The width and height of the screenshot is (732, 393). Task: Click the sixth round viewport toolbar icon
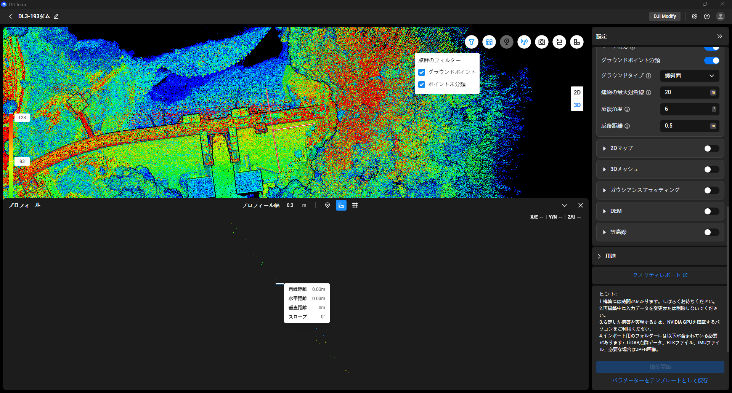coord(559,42)
